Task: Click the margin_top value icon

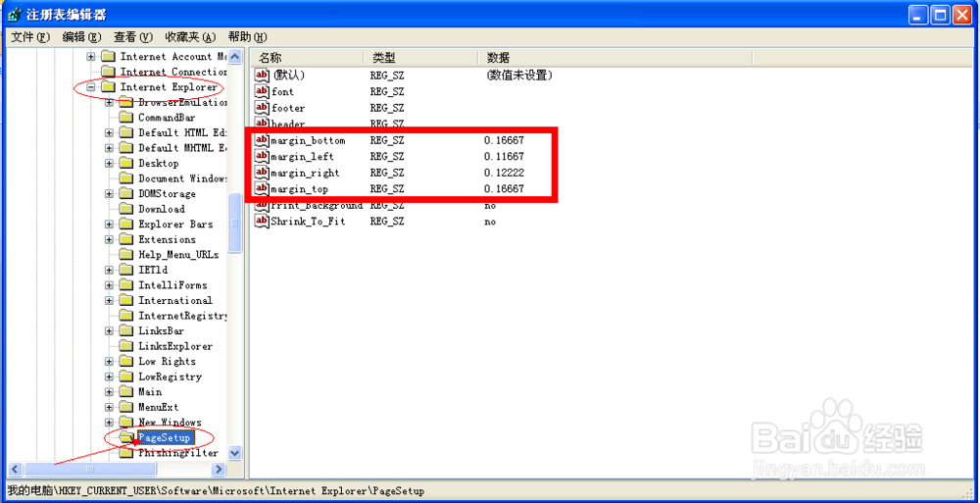Action: pos(262,189)
